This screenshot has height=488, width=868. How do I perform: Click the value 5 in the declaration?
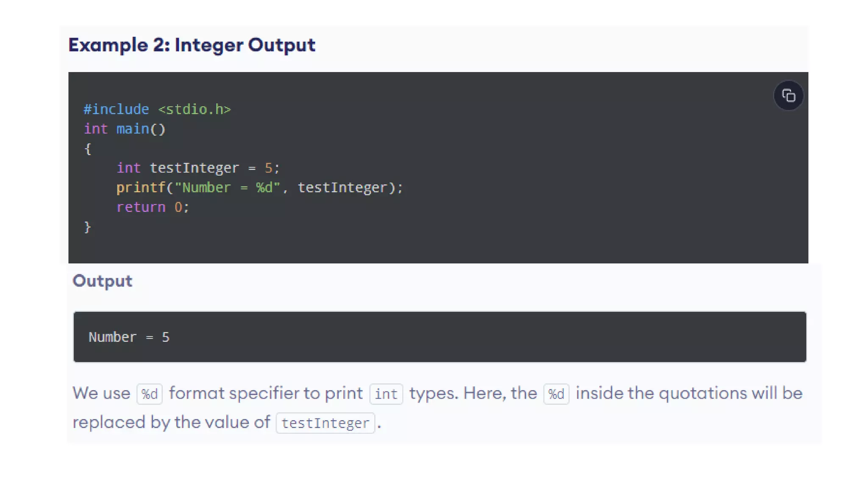(x=268, y=168)
